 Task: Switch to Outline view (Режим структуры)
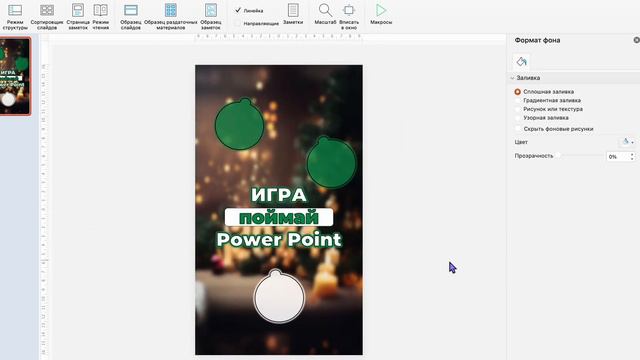pyautogui.click(x=15, y=16)
